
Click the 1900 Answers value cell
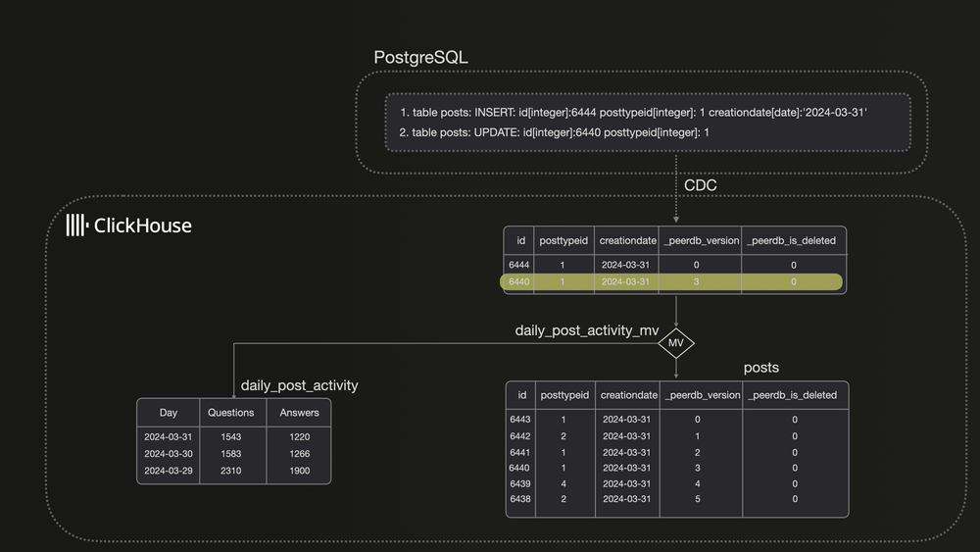[x=299, y=471]
